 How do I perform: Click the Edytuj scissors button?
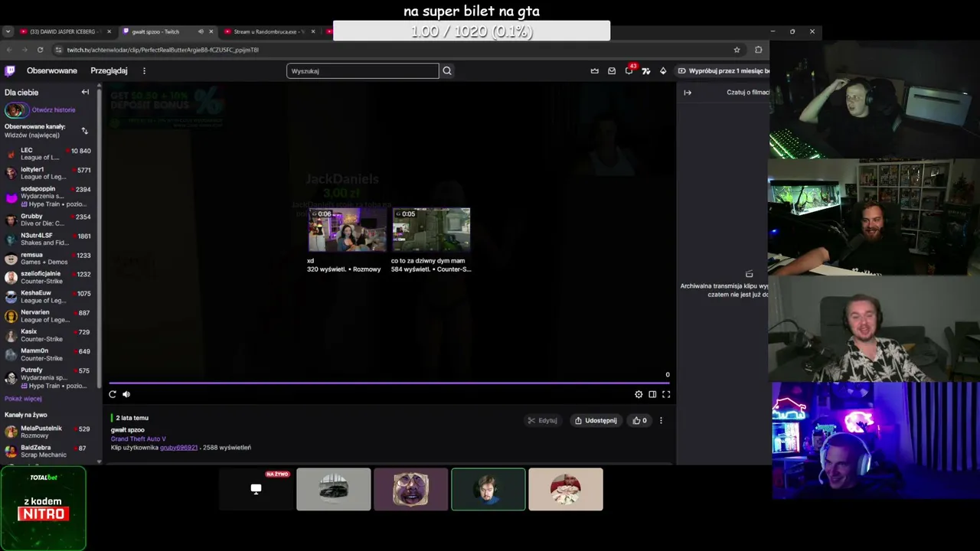point(542,420)
